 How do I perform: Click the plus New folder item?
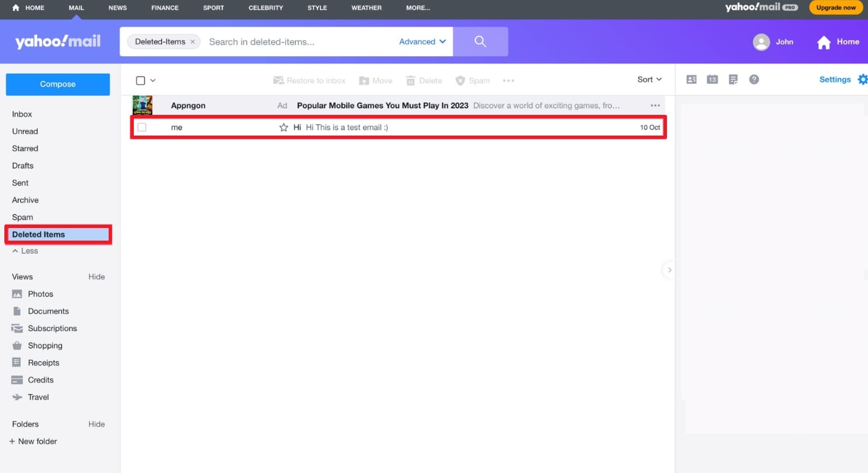[x=33, y=441]
